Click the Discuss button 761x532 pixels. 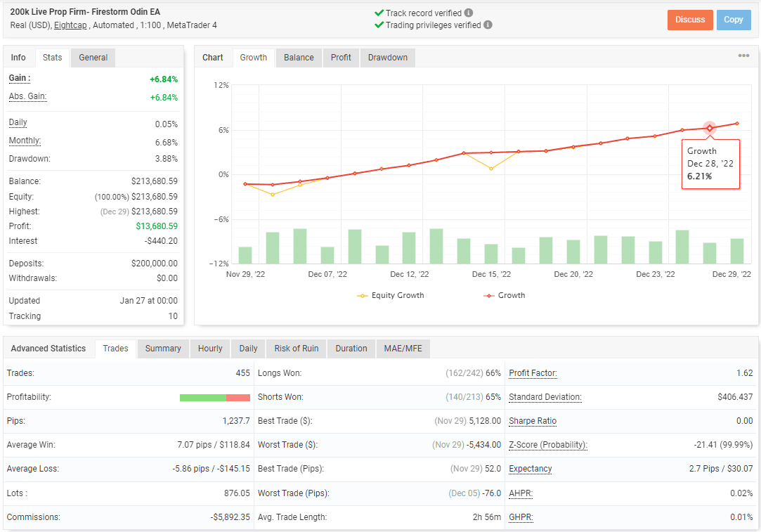689,20
